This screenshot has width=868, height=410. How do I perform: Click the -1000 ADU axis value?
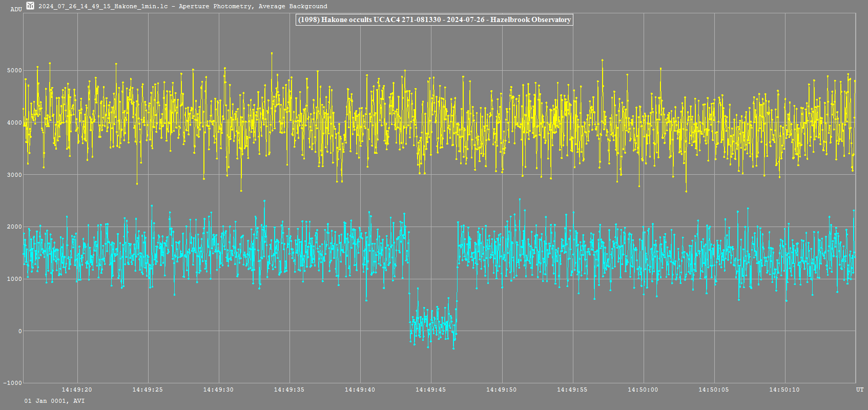13,383
